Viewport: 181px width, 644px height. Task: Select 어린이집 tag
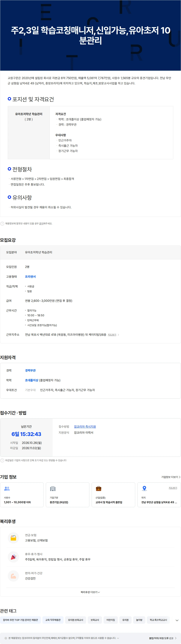click(x=110, y=620)
